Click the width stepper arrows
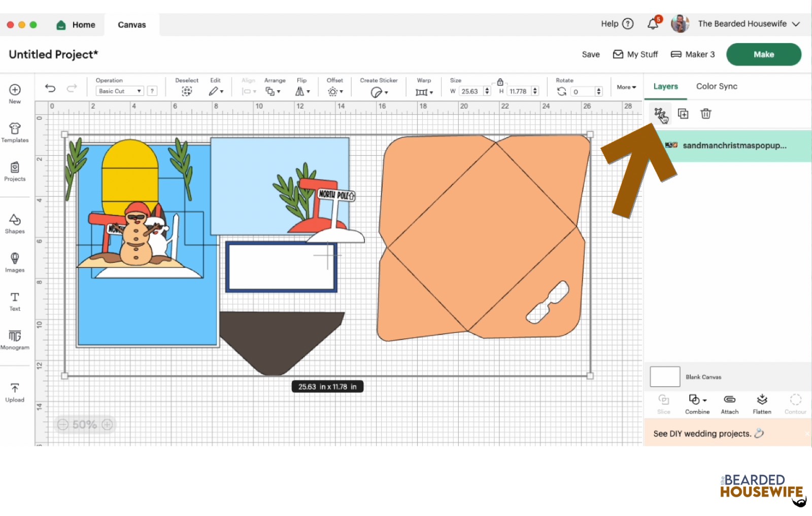 pos(487,91)
